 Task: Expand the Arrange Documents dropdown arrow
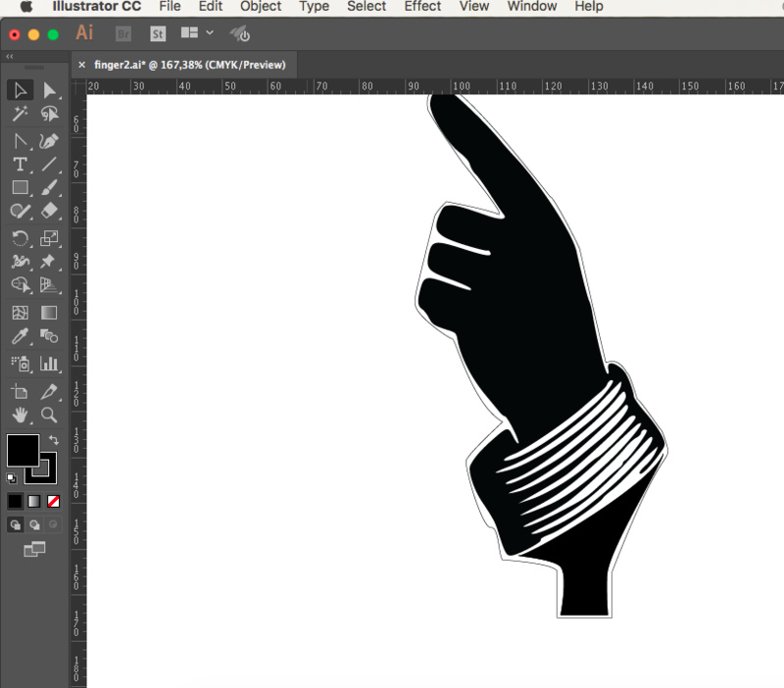(x=210, y=33)
